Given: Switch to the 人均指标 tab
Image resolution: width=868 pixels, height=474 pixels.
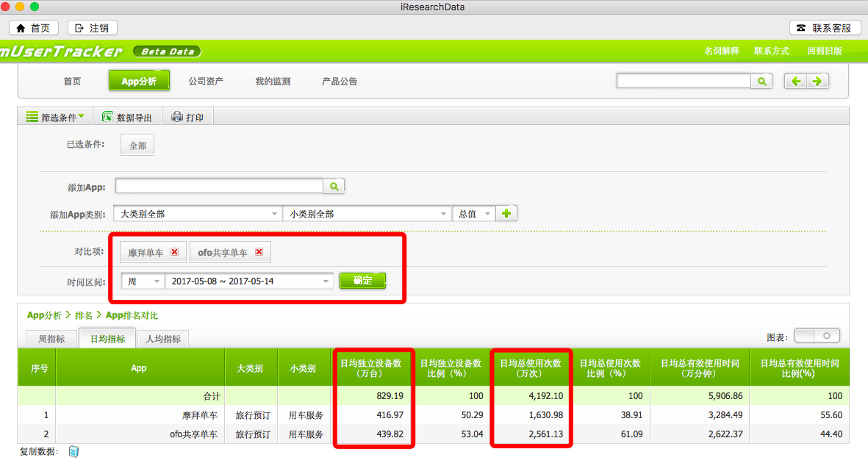Looking at the screenshot, I should coord(163,339).
